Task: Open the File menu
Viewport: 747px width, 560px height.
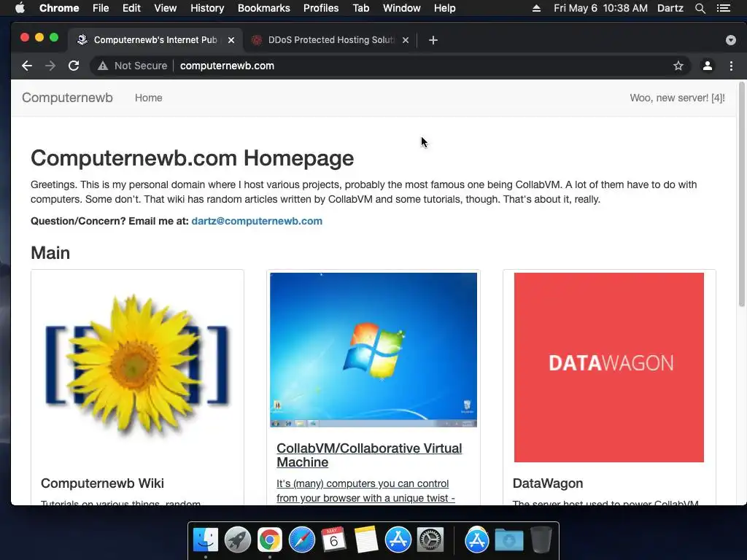Action: 101,8
